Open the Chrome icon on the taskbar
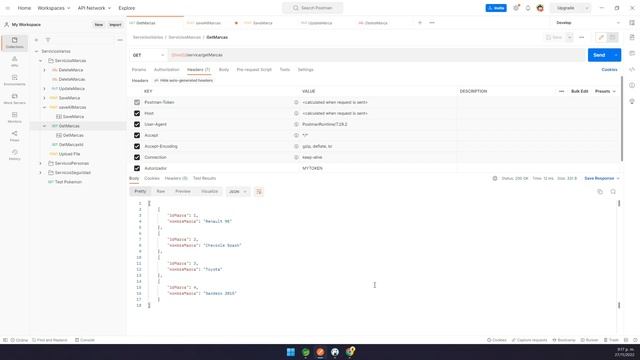640x360 pixels. point(350,352)
